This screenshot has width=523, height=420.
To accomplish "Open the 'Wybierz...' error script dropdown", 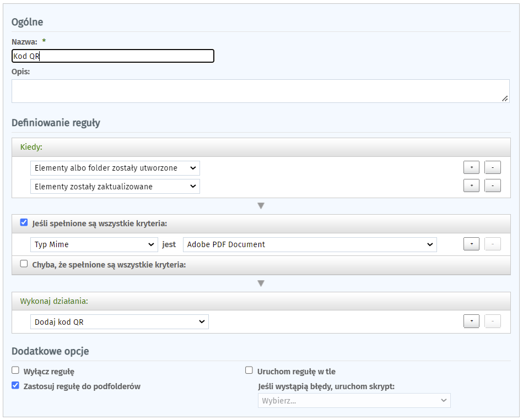I will (354, 401).
